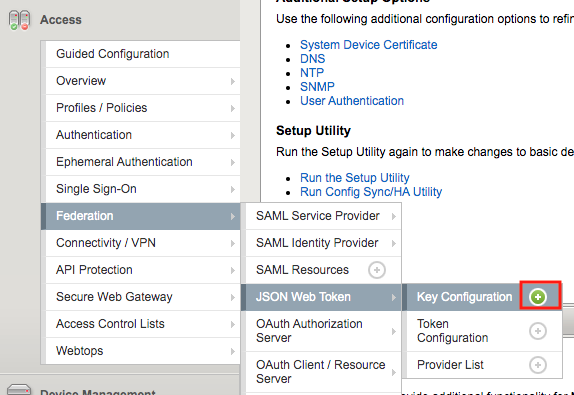Screen dimensions: 574x395
Task: Open the System Device Certificate link
Action: (x=369, y=45)
